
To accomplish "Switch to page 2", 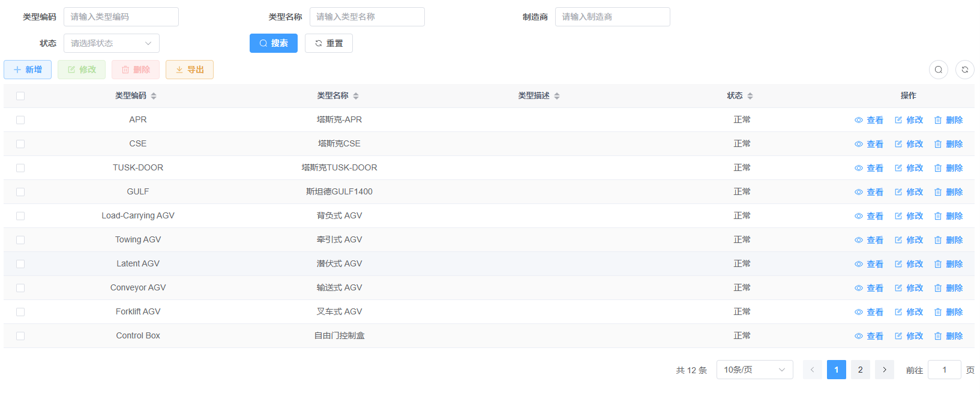I will point(860,370).
